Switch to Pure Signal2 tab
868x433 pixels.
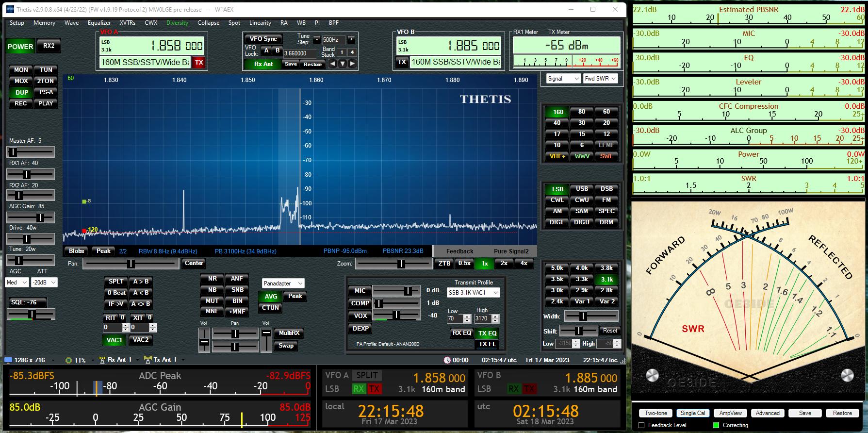[511, 251]
